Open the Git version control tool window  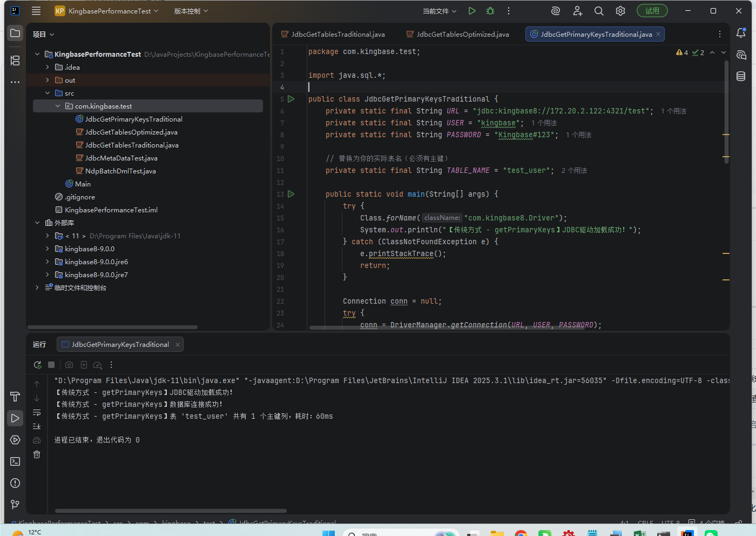click(x=15, y=504)
